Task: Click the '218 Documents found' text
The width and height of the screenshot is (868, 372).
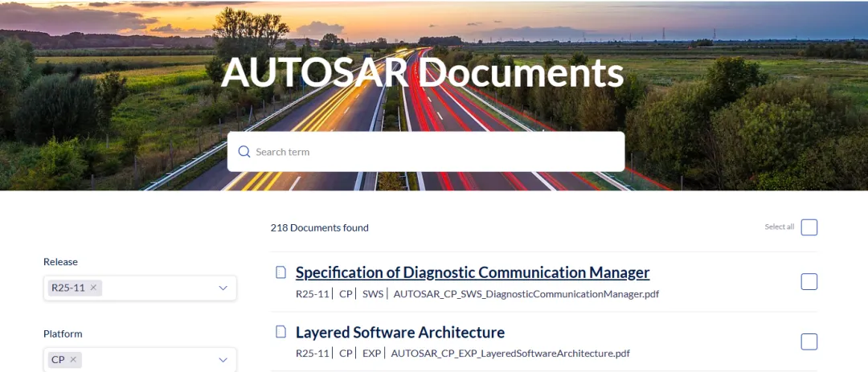Action: (x=319, y=227)
